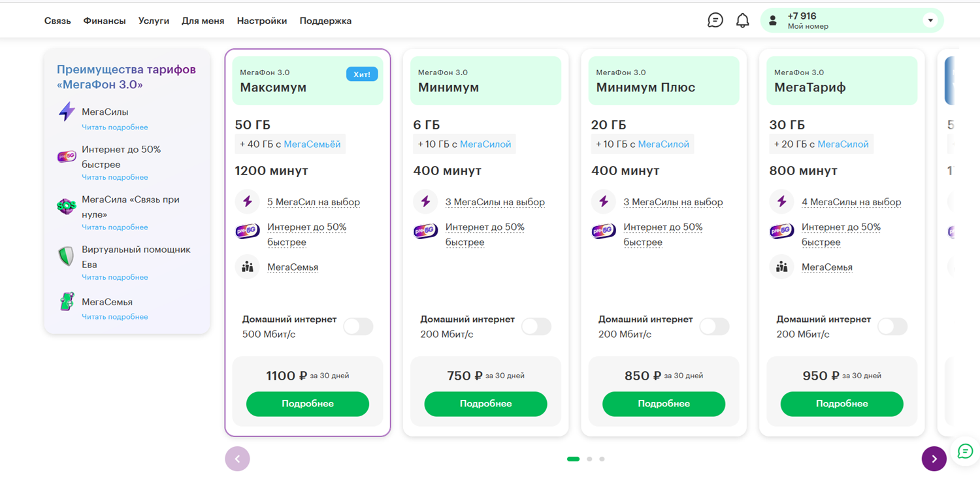Click the shield icon for помощник Ева
This screenshot has width=980, height=477.
pos(67,256)
